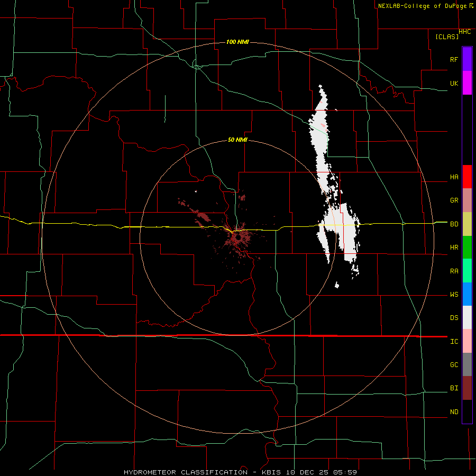476x476 pixels.
Task: Click the Hydrometeor Classification title text
Action: click(186, 472)
